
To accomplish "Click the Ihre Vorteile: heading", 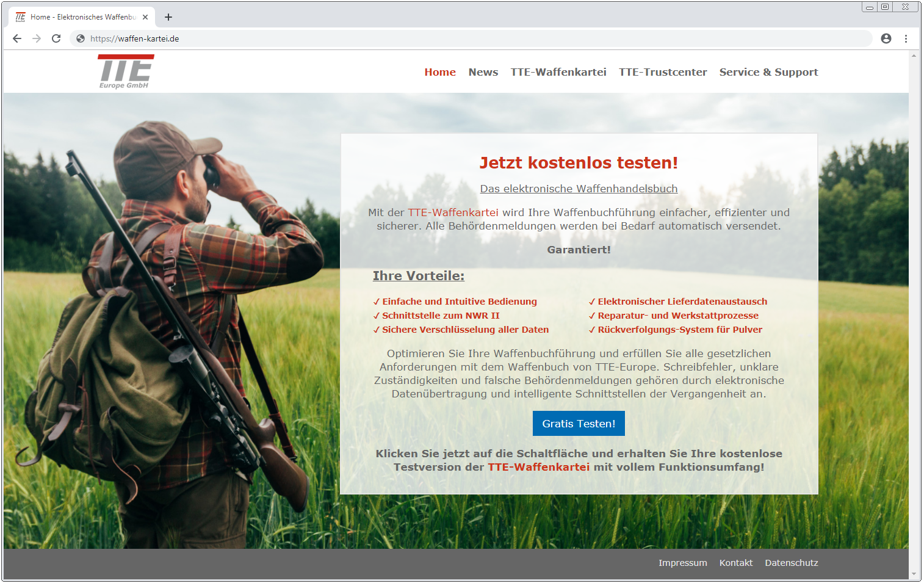I will pos(419,276).
